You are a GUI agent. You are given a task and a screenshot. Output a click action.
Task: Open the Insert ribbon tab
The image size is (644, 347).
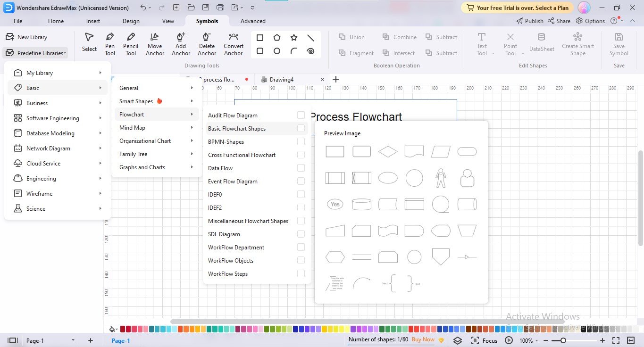click(x=93, y=21)
